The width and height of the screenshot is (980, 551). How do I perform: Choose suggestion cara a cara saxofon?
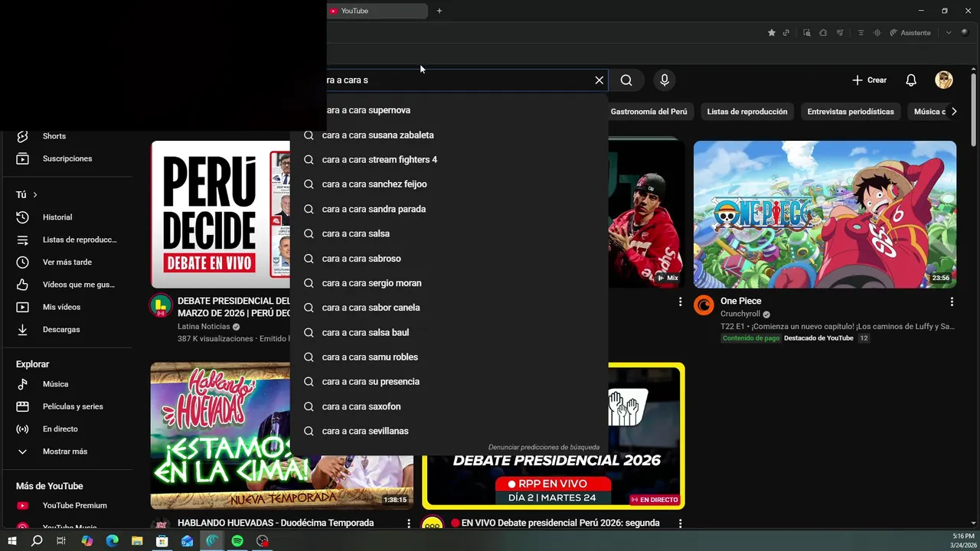point(449,406)
